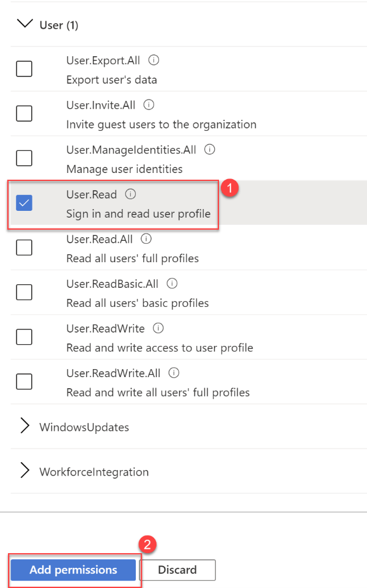Uncheck the User.Read permission checkbox
367x588 pixels.
pos(24,203)
